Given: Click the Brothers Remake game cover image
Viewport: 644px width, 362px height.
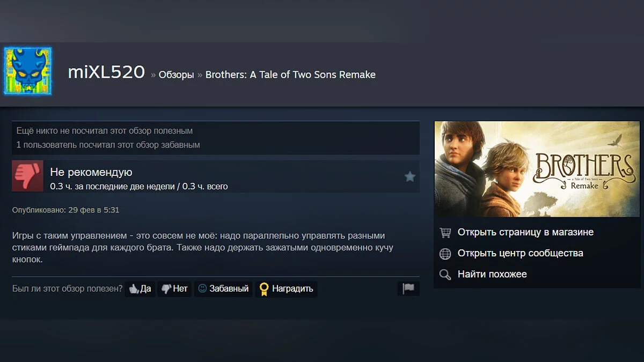Looking at the screenshot, I should [x=537, y=169].
